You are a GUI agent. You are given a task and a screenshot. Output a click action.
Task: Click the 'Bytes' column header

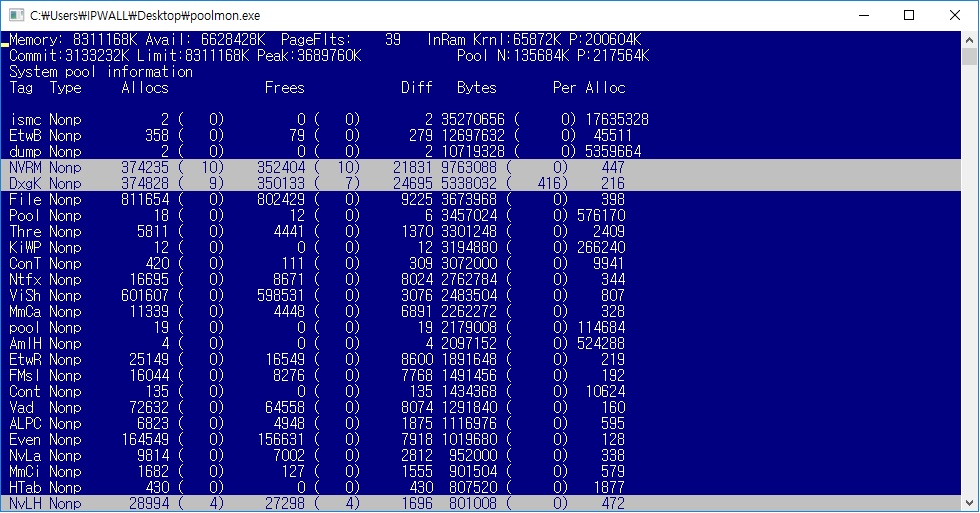(x=477, y=87)
